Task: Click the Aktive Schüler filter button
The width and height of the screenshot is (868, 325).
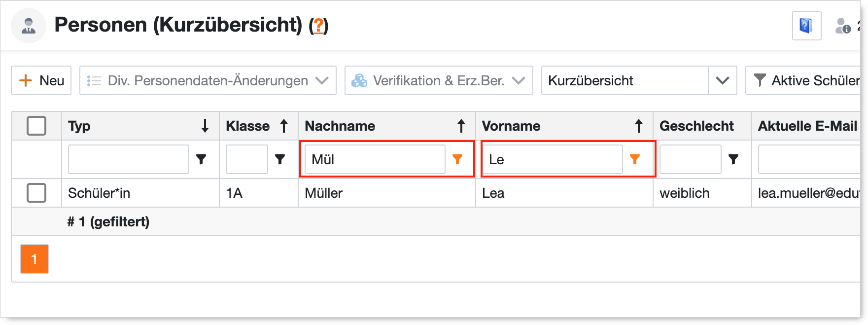Action: tap(806, 80)
